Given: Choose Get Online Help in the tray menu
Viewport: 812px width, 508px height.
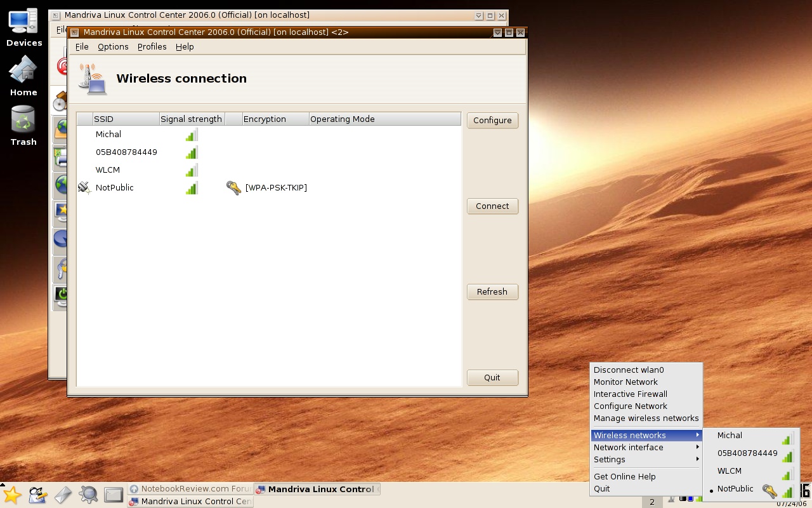Looking at the screenshot, I should (646, 476).
